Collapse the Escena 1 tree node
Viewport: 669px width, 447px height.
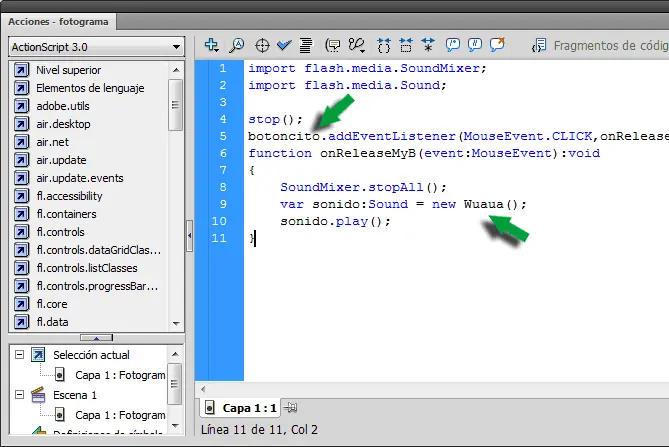coord(17,395)
